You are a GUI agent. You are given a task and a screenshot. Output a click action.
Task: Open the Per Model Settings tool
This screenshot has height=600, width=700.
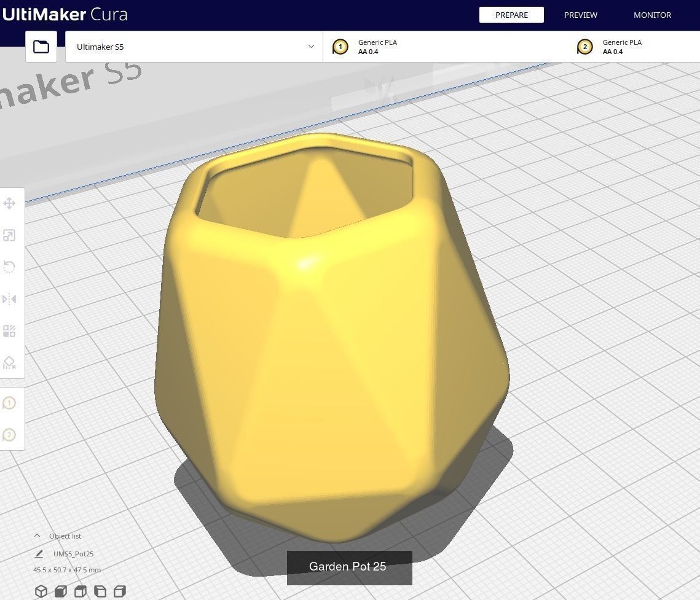(x=9, y=331)
